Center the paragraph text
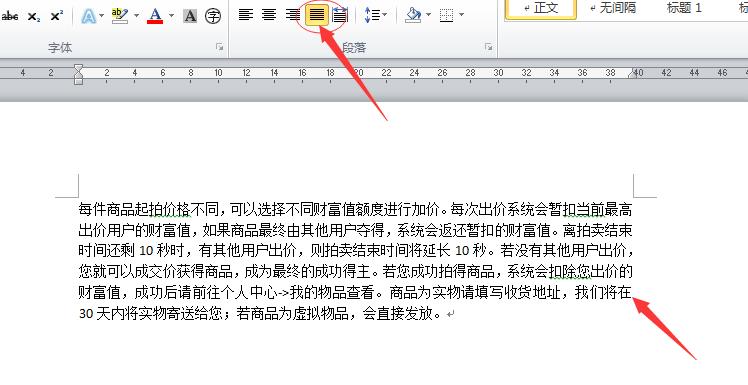 [x=269, y=15]
